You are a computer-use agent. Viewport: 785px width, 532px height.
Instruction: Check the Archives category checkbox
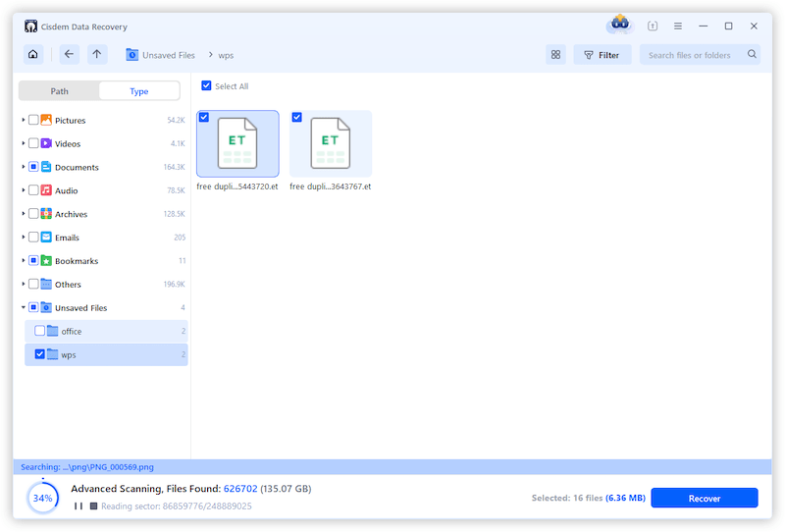coord(33,214)
